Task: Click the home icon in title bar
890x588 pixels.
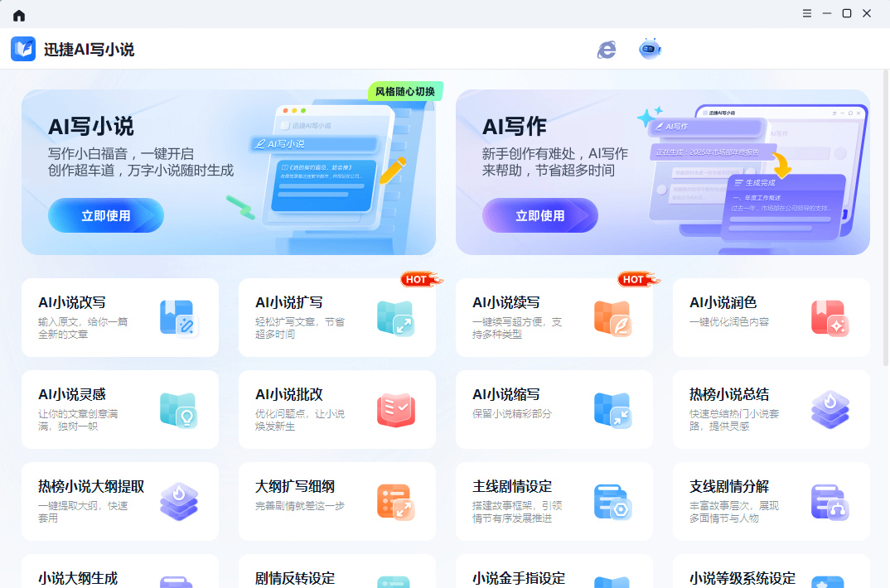Action: (19, 15)
